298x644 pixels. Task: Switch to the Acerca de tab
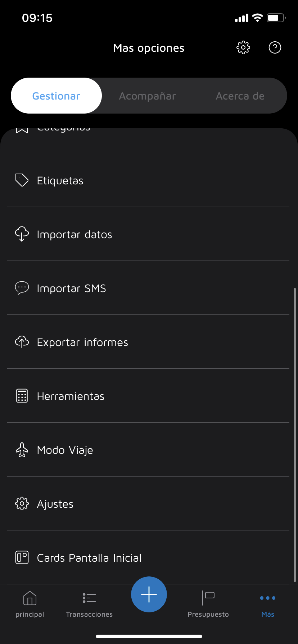tap(240, 96)
